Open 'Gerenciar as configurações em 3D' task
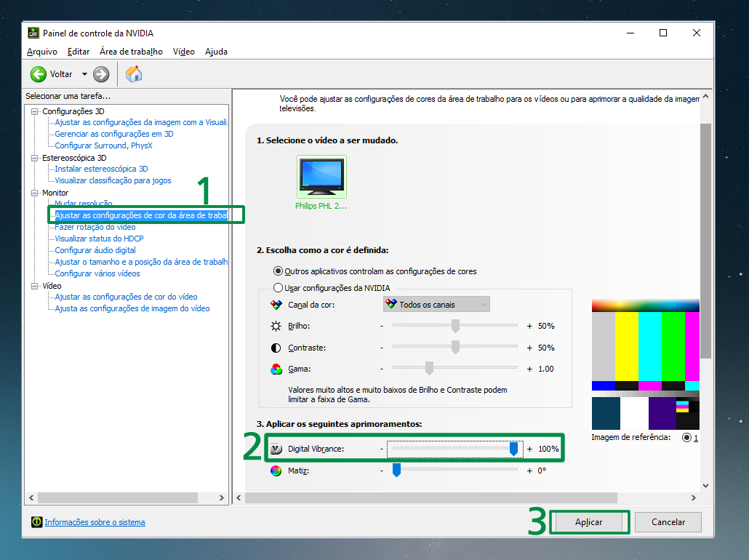This screenshot has height=560, width=749. coord(114,135)
